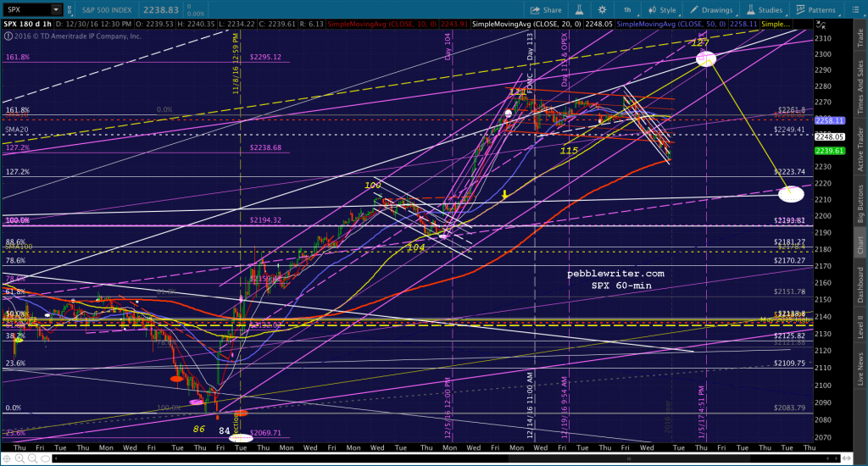
Task: Click the yellow 115 wave label
Action: click(569, 151)
